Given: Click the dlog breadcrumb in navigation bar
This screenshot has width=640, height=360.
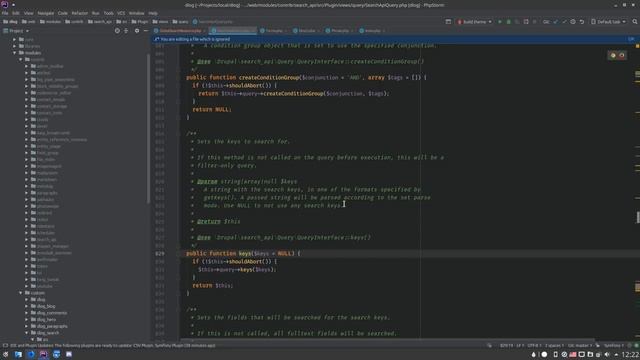Looking at the screenshot, I should point(10,22).
